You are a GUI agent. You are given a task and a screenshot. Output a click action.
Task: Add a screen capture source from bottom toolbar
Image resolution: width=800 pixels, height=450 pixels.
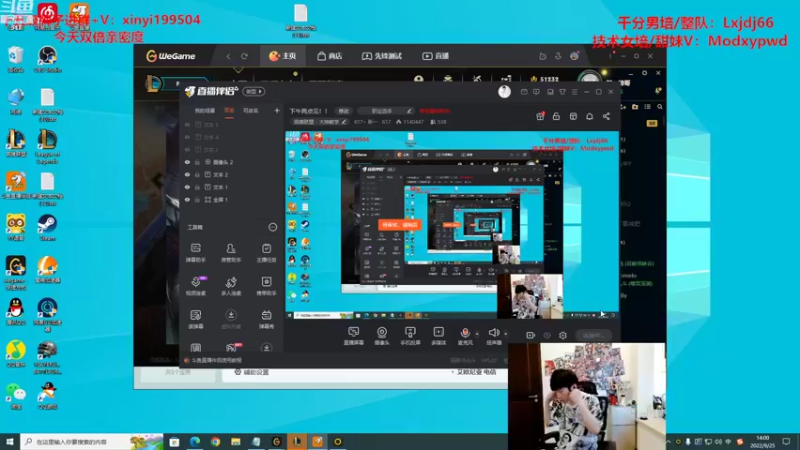(354, 336)
